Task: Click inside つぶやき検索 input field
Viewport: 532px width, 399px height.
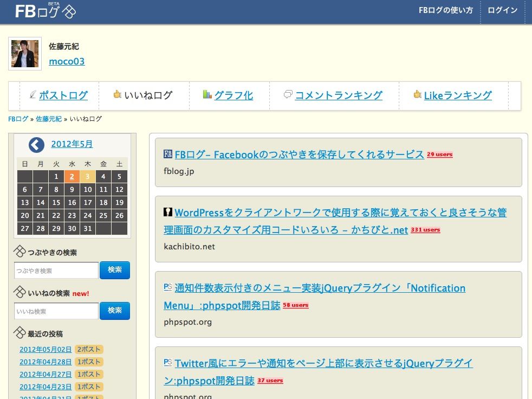Action: [x=56, y=271]
